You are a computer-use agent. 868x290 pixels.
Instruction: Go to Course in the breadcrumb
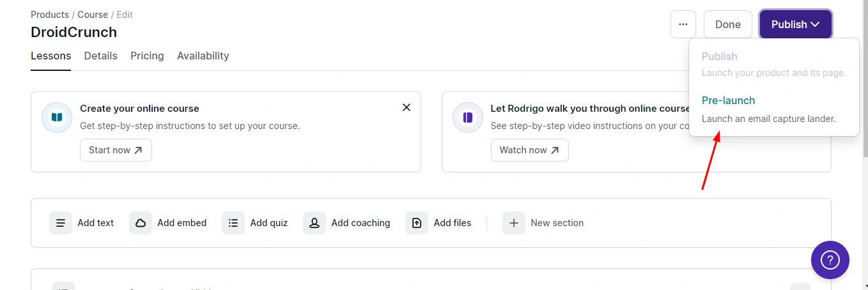click(93, 14)
